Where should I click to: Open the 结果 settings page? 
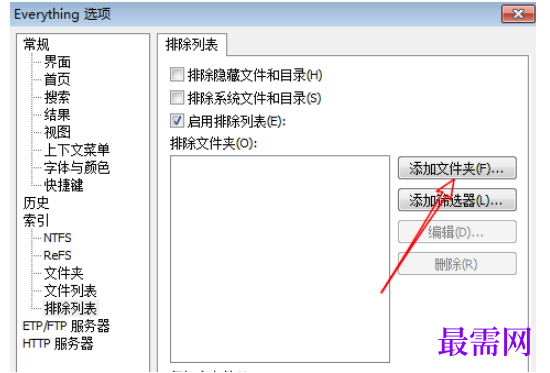[57, 115]
